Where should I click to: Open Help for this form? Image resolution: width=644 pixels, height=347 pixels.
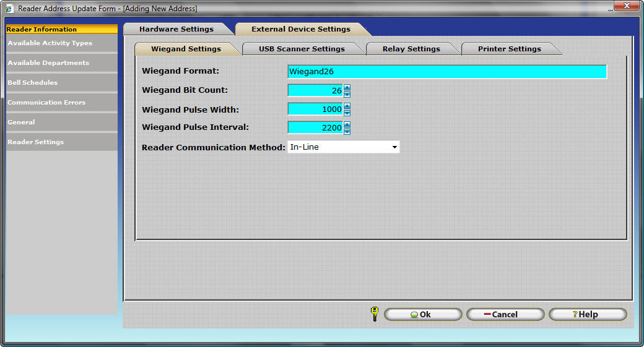(x=587, y=314)
